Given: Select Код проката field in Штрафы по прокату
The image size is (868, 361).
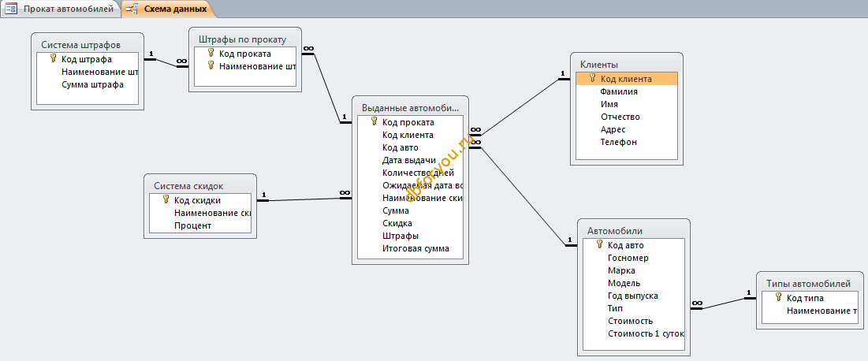Looking at the screenshot, I should pyautogui.click(x=245, y=54).
